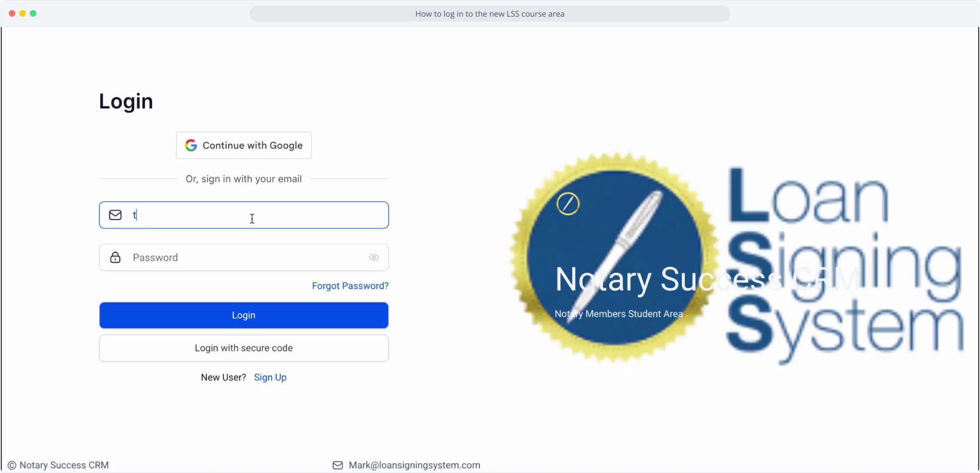Click the padlock icon in password field
The height and width of the screenshot is (473, 980).
point(115,258)
